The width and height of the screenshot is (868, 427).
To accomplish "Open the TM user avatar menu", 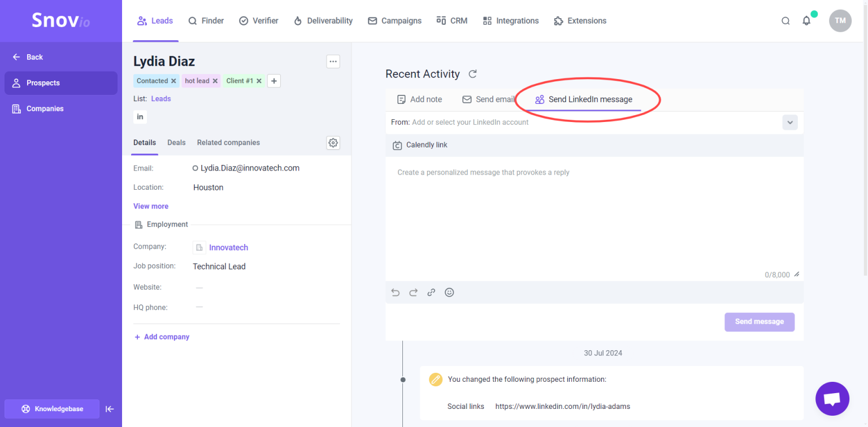I will 840,21.
